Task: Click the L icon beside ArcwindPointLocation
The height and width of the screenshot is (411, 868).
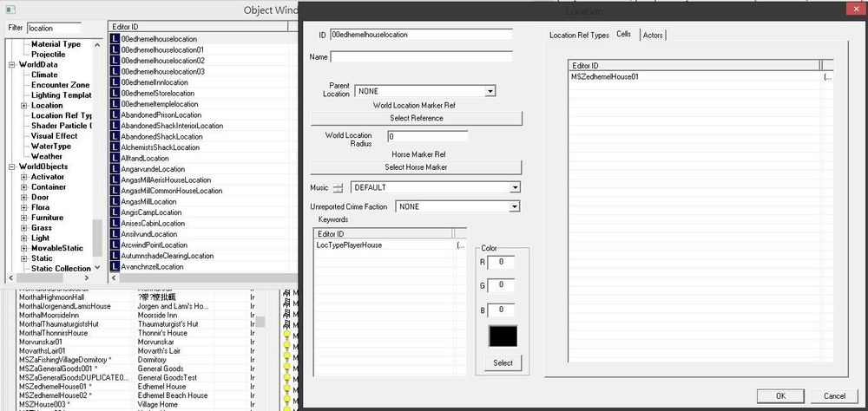Action: point(115,245)
